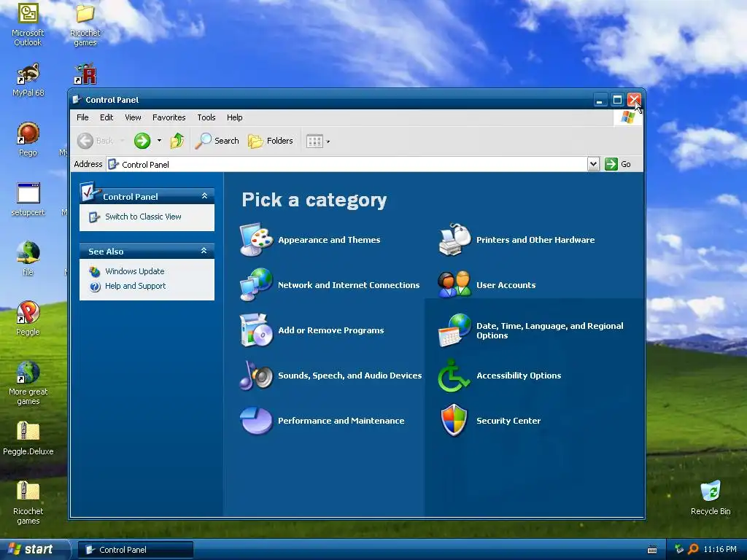
Task: Click the system tray clock showing 11:16 PM
Action: 720,550
